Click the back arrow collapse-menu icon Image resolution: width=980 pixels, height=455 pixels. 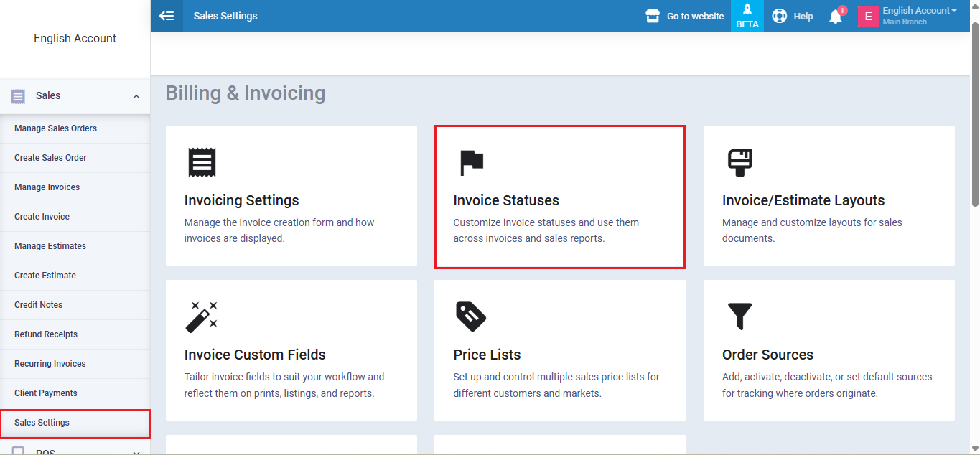[x=167, y=16]
